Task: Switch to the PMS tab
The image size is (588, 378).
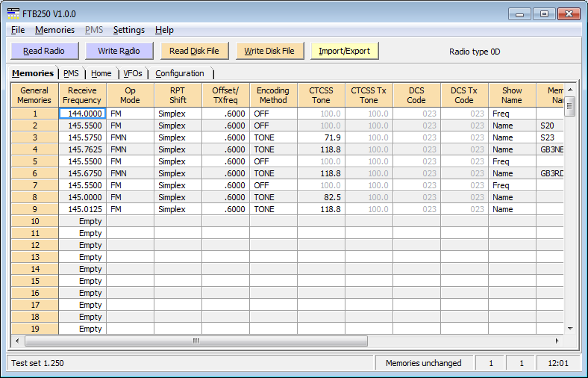Action: (72, 73)
